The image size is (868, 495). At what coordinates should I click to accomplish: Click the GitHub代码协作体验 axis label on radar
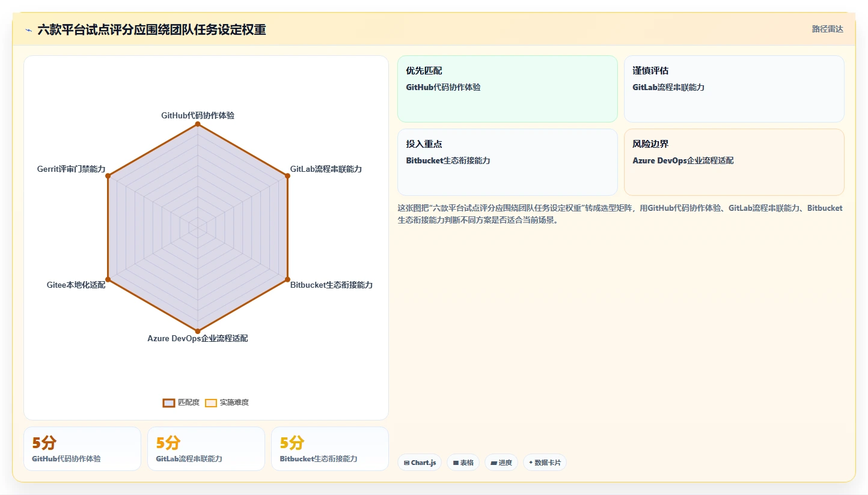tap(198, 115)
